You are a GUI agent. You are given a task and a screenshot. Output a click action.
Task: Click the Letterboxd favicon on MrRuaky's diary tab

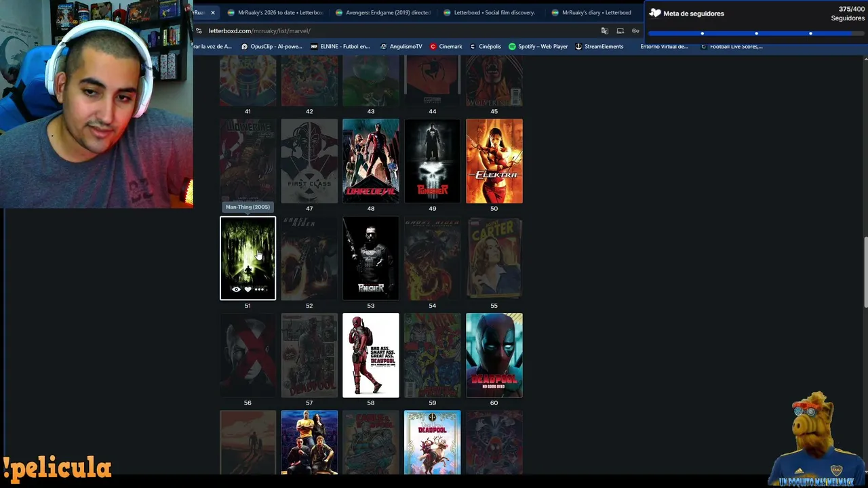555,12
